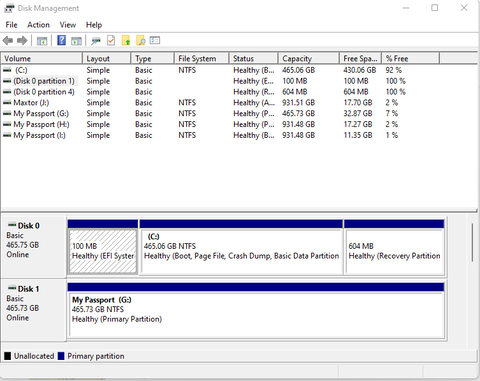480x381 pixels.
Task: Open the File menu
Action: point(11,25)
